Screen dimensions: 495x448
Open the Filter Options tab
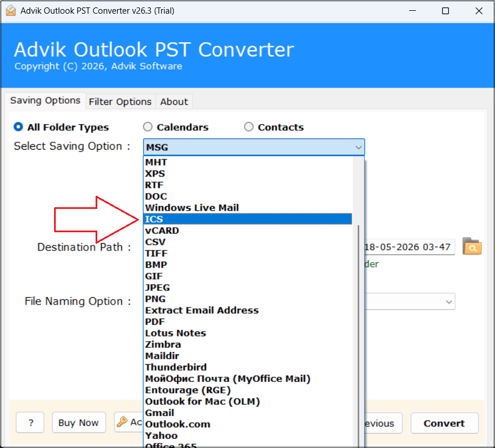tap(120, 102)
